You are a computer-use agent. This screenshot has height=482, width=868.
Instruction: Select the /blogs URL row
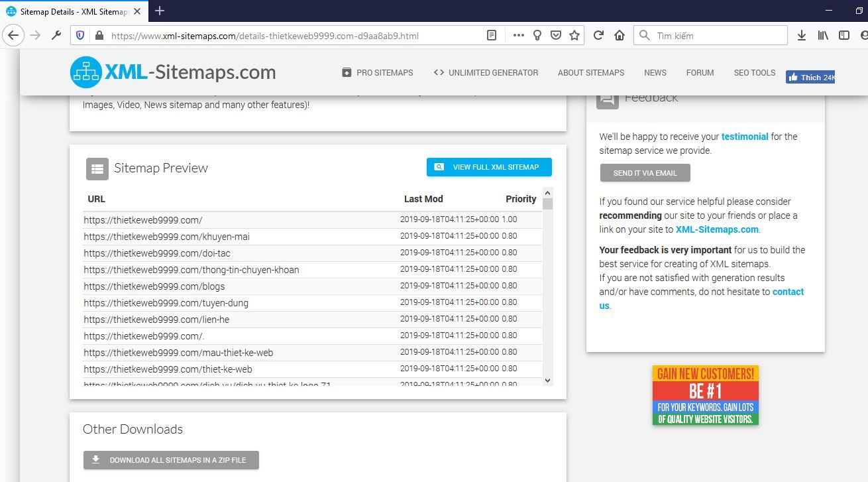154,286
